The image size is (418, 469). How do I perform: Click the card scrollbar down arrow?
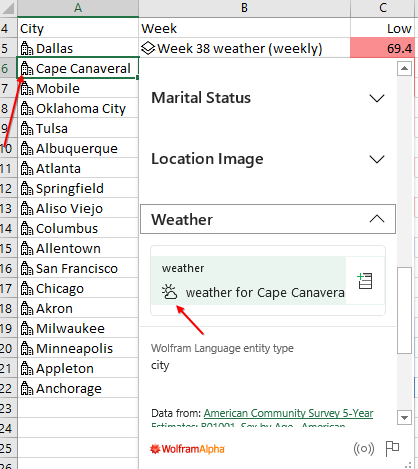[404, 417]
